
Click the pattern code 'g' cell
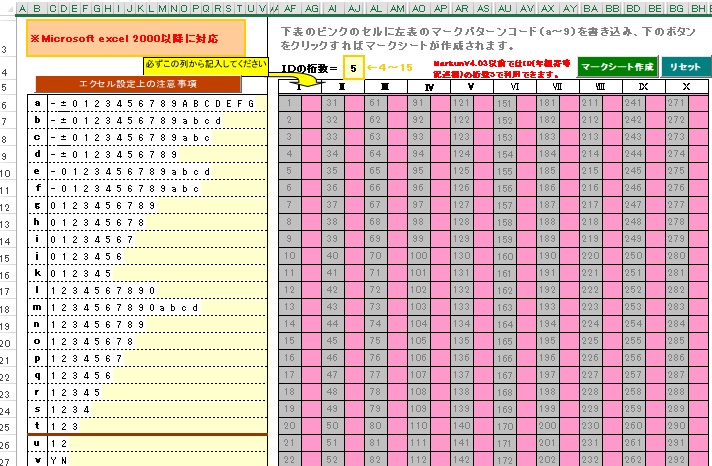pos(37,205)
